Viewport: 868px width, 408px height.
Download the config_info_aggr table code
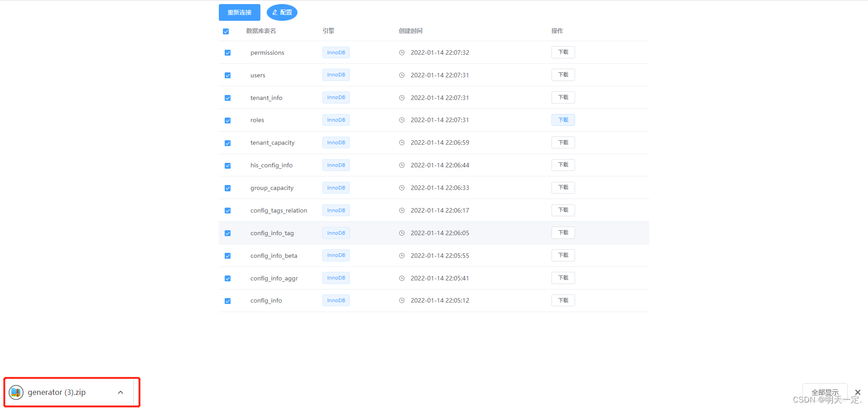(563, 278)
